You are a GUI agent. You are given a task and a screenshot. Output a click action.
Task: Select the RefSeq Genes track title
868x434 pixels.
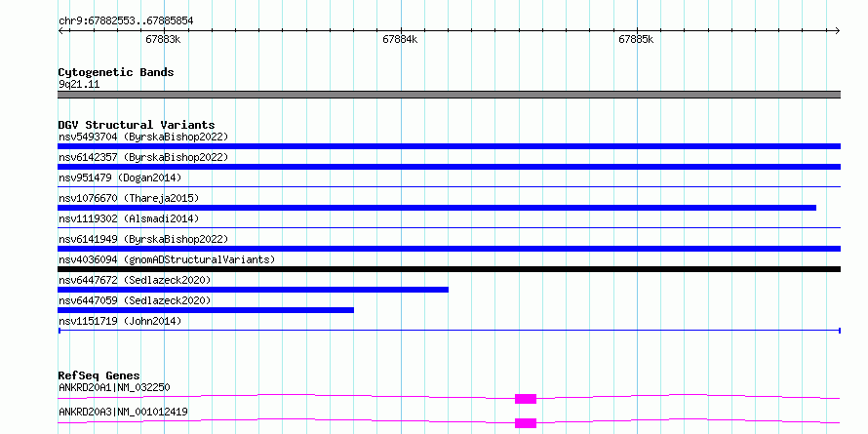(x=99, y=375)
